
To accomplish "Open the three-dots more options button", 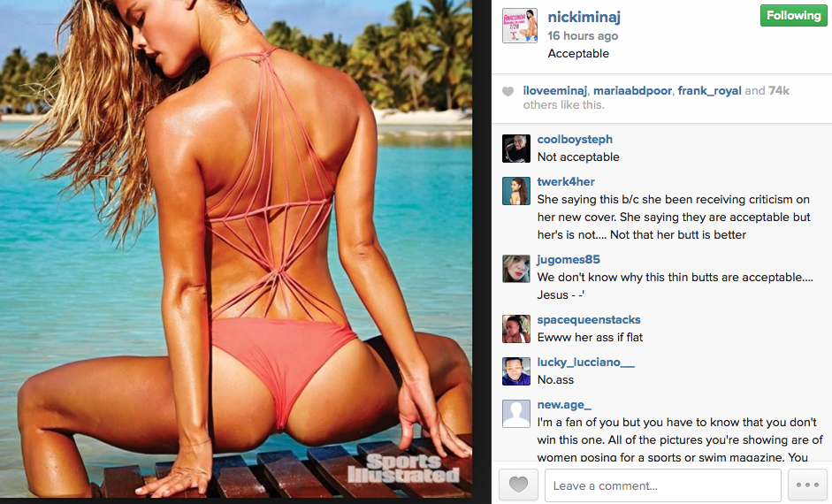I will pos(807,485).
